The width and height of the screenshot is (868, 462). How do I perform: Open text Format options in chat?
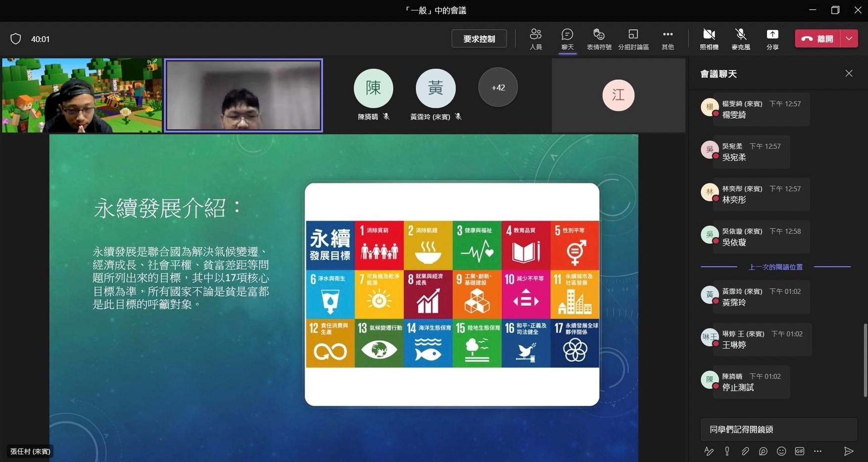click(x=709, y=451)
